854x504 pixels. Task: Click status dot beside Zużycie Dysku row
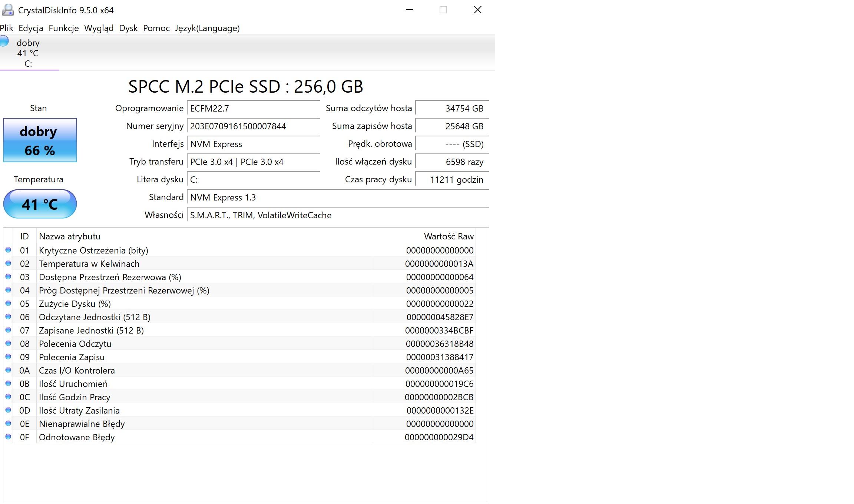8,304
